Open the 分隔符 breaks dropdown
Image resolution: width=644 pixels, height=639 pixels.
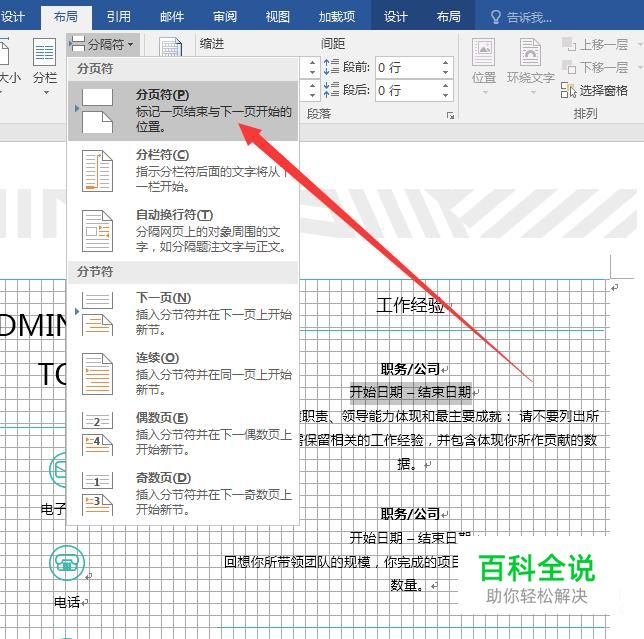103,44
